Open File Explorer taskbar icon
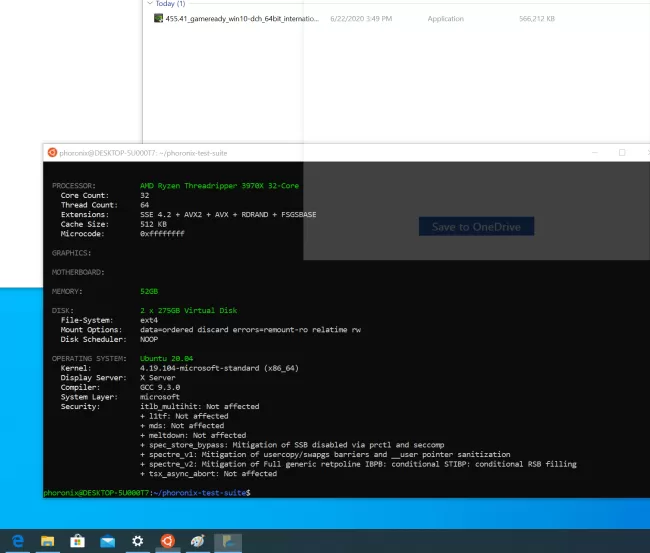 coord(47,541)
